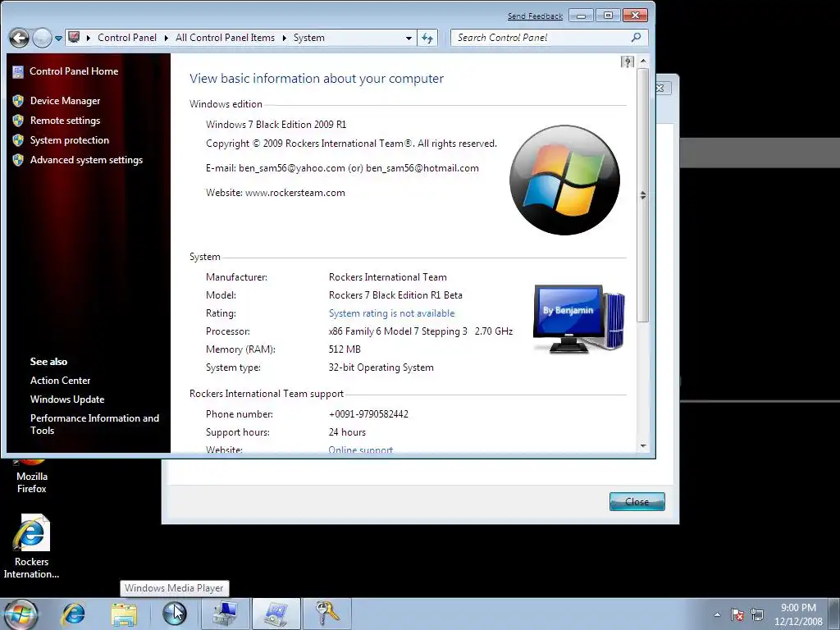Launch Windows Media Player from taskbar

click(174, 614)
